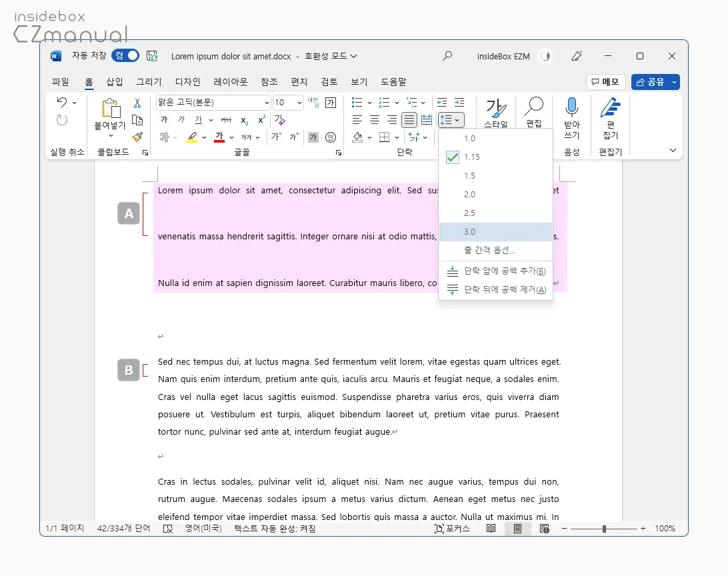This screenshot has width=728, height=576.
Task: Switch to Read Mode view
Action: (491, 529)
